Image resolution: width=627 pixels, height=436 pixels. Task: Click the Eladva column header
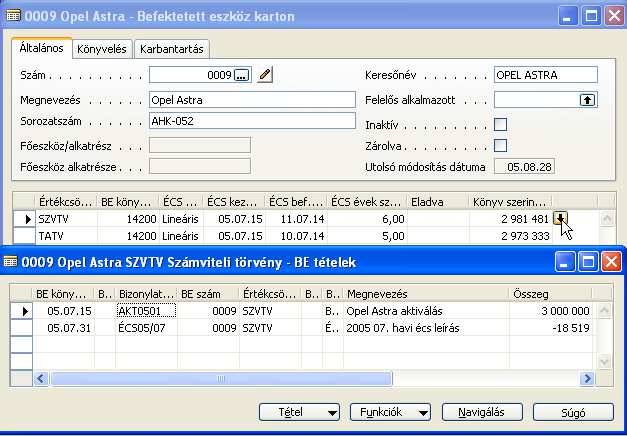(x=438, y=202)
